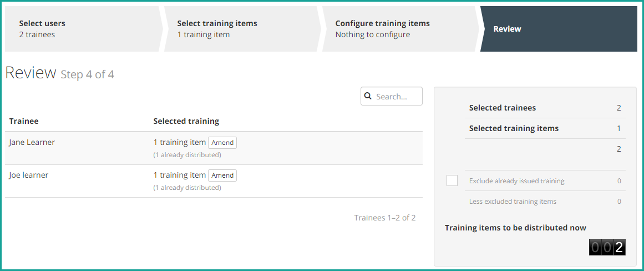Select the Review step tab

click(559, 29)
